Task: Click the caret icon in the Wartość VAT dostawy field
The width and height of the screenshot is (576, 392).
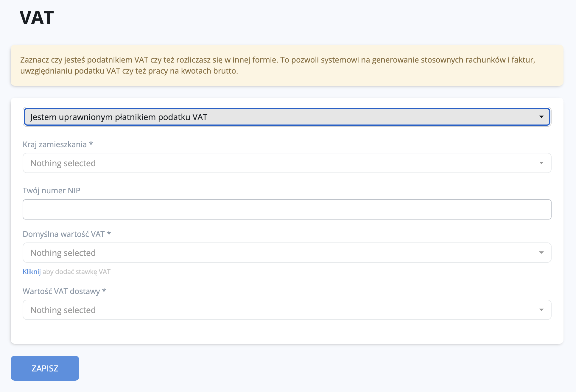Action: [541, 310]
